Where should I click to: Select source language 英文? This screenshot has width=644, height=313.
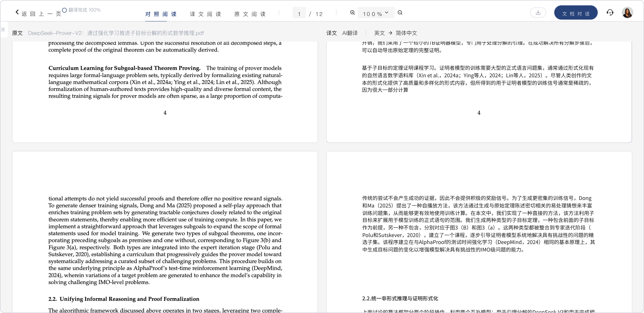(379, 33)
